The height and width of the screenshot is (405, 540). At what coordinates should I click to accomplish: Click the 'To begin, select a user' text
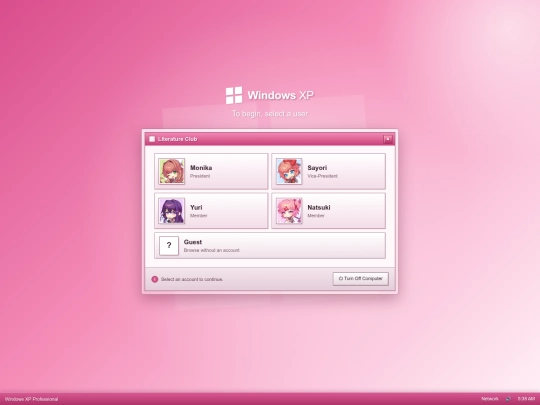coord(270,114)
